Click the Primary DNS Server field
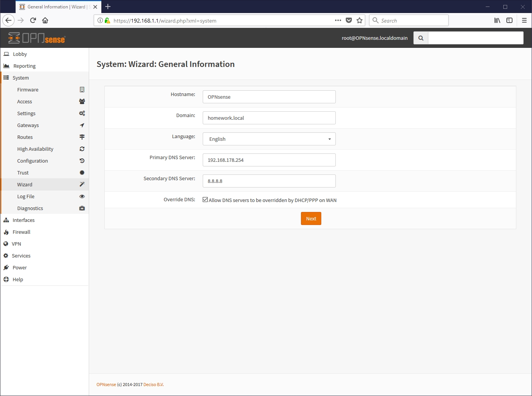 pyautogui.click(x=269, y=160)
